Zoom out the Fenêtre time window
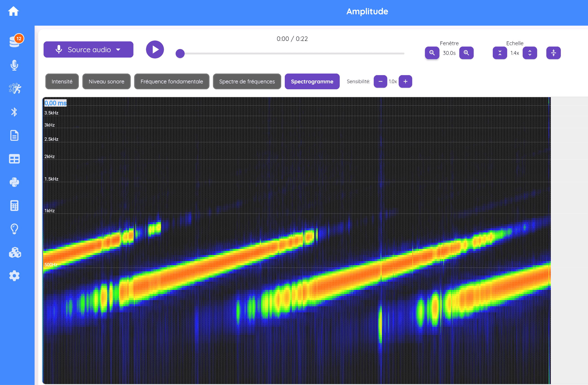Viewport: 588px width, 385px height. [432, 53]
